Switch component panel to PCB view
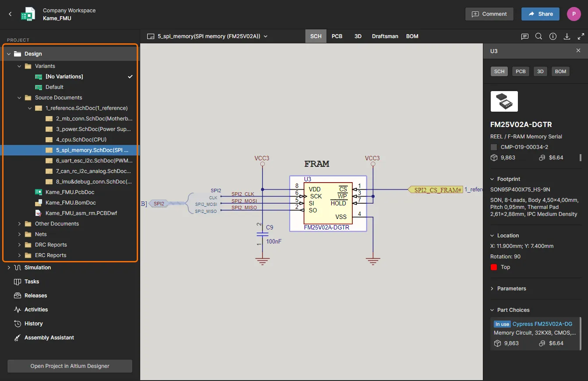Screen dimensions: 588x381 (521, 71)
